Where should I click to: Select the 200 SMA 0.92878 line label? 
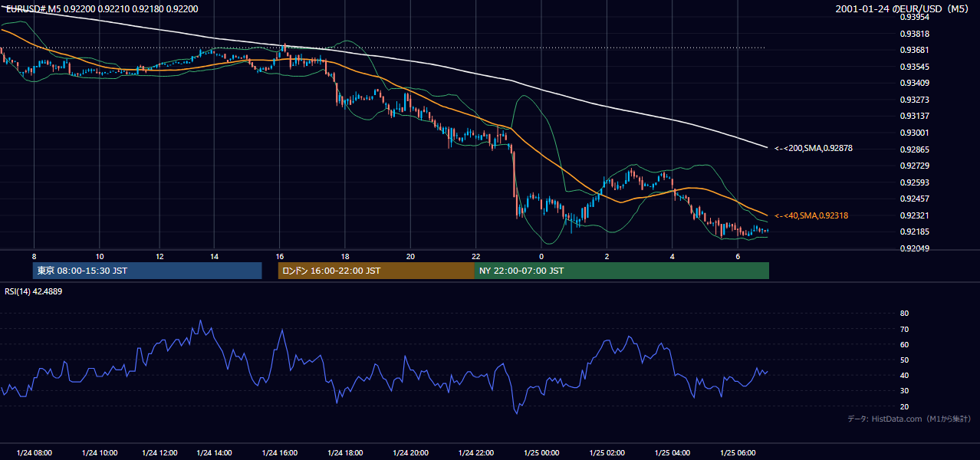point(814,148)
